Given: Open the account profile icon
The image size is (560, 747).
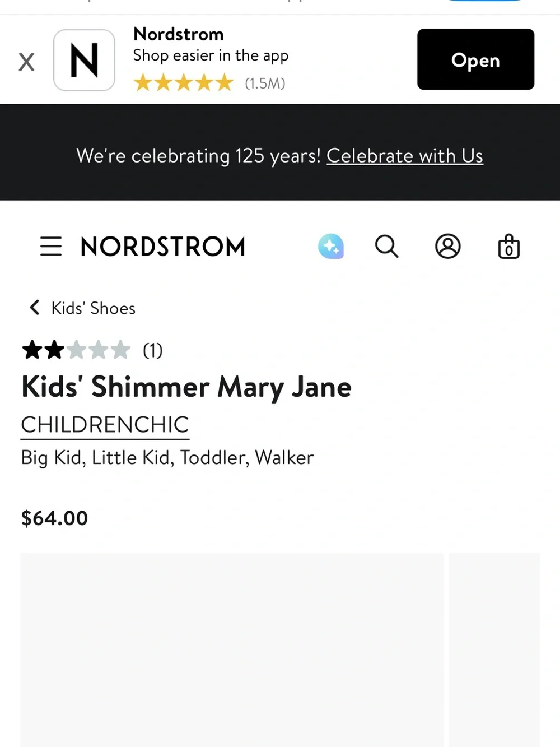Looking at the screenshot, I should (x=448, y=246).
